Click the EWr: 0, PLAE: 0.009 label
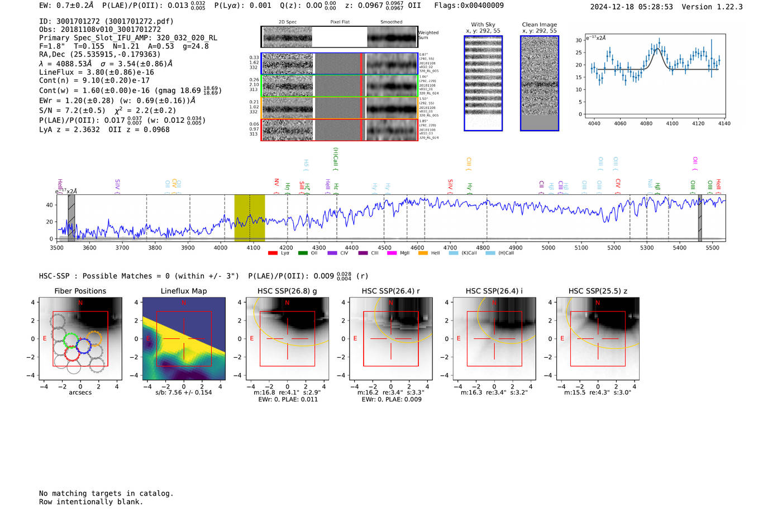The width and height of the screenshot is (782, 532). pyautogui.click(x=392, y=399)
